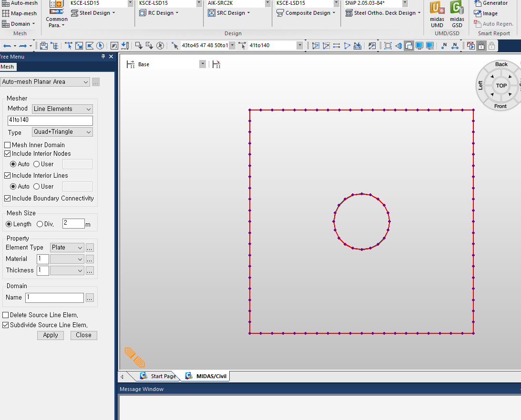The width and height of the screenshot is (521, 420).
Task: Click the Select Window icon
Action: coord(79,46)
